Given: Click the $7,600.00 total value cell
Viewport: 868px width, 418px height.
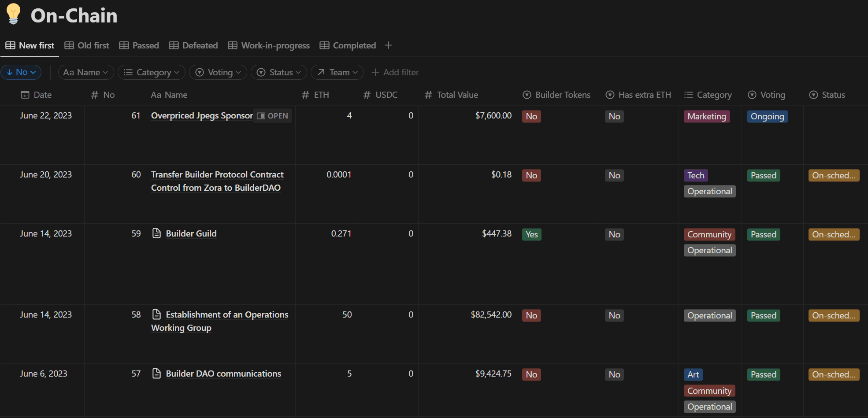Looking at the screenshot, I should click(493, 115).
